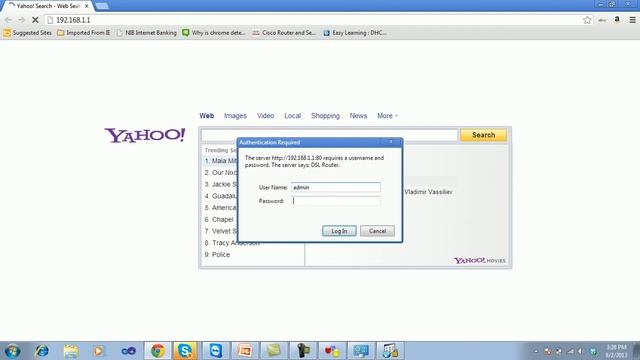The height and width of the screenshot is (360, 640).
Task: Launch Internet Explorer from taskbar
Action: coord(42,351)
